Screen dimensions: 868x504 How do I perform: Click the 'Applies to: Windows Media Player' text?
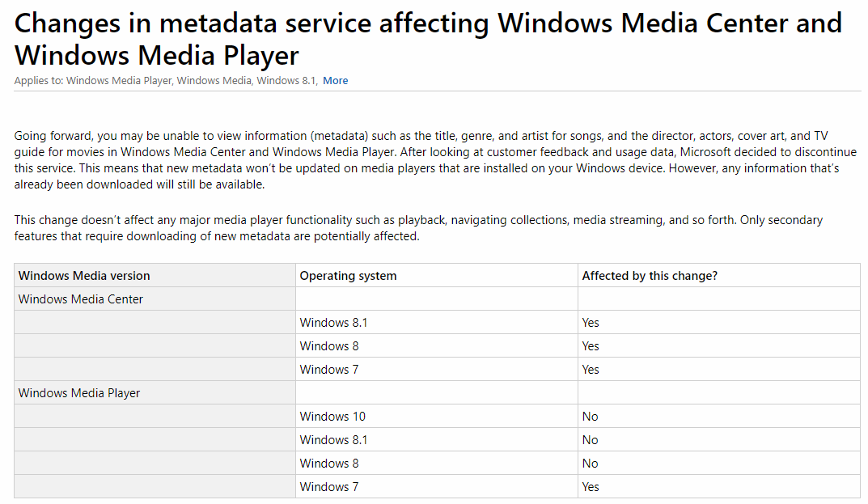click(94, 80)
